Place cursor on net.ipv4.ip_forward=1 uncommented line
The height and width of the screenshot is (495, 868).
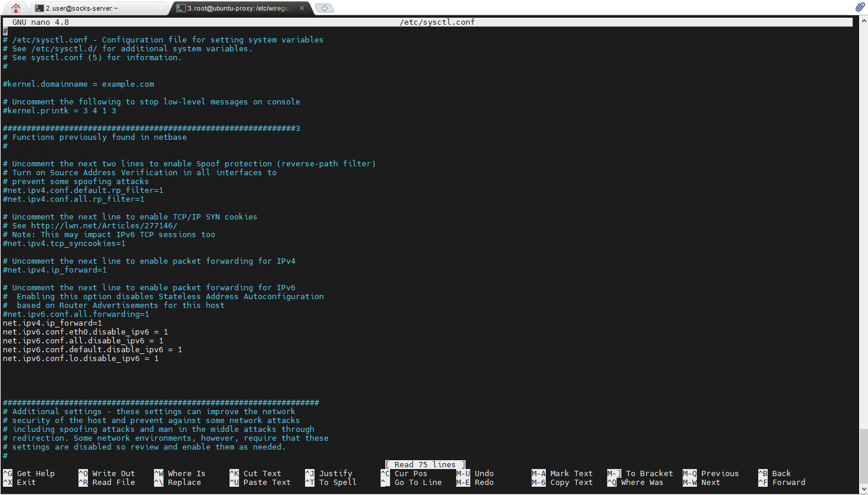pyautogui.click(x=53, y=323)
